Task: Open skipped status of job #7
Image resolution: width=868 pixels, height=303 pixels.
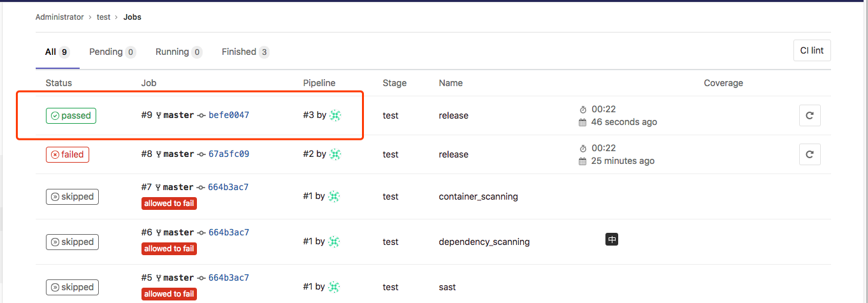Action: (x=72, y=196)
